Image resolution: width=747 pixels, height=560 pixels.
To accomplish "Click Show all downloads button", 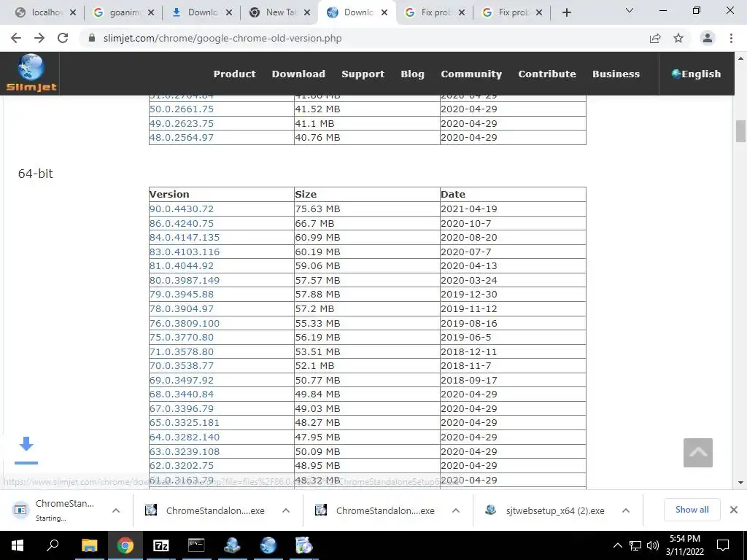I will click(x=692, y=510).
